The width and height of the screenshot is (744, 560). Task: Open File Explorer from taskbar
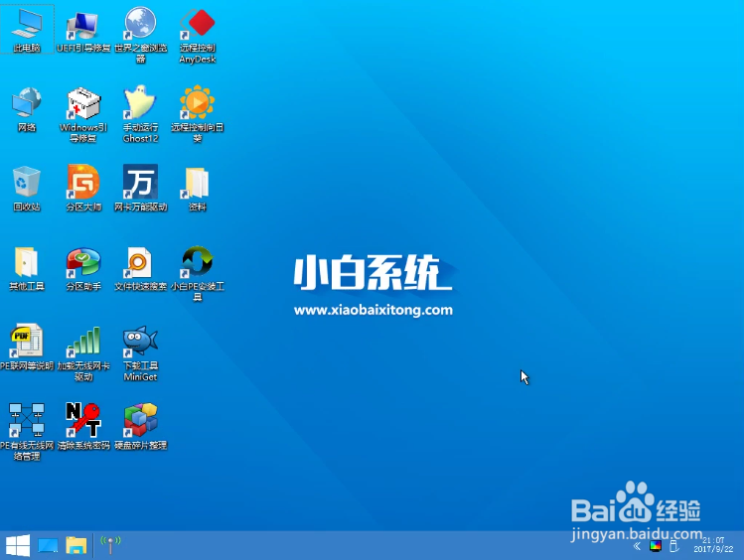[75, 545]
